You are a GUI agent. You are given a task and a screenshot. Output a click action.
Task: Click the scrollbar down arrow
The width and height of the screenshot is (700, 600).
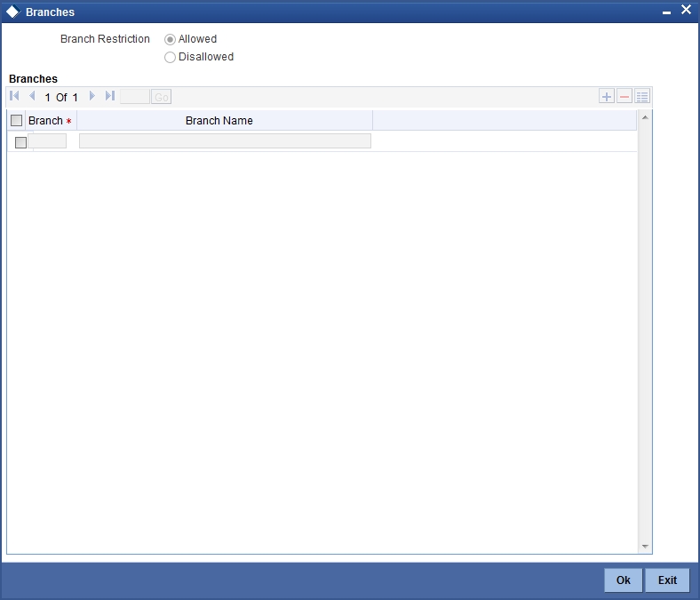point(645,547)
